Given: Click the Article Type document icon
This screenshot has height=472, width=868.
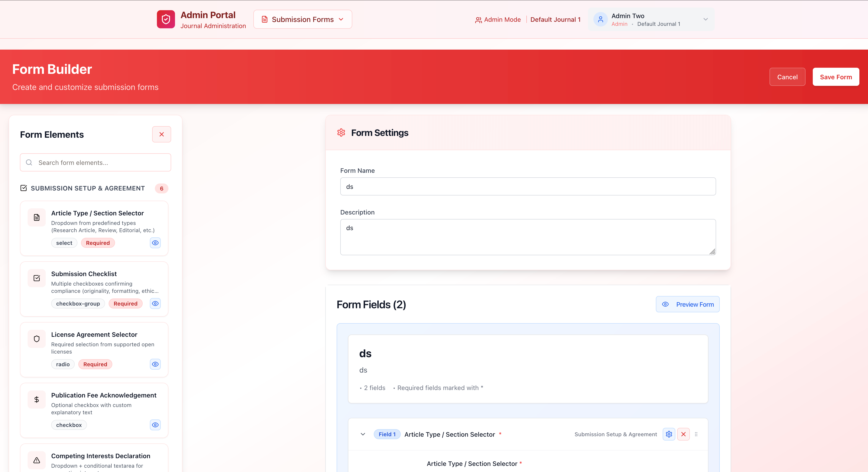Looking at the screenshot, I should click(37, 217).
